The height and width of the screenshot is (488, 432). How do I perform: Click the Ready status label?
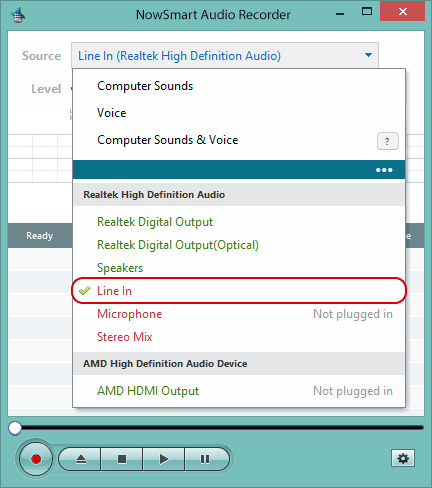[x=40, y=236]
